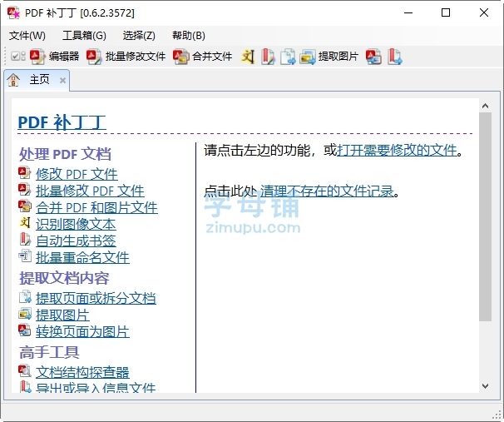Screen dimensions: 504x422
Task: Minimize the PDF 补丁丁 window
Action: 408,12
